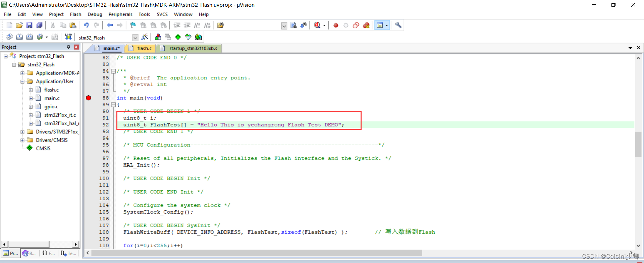
Task: Open Configuration wrench icon
Action: (x=398, y=25)
